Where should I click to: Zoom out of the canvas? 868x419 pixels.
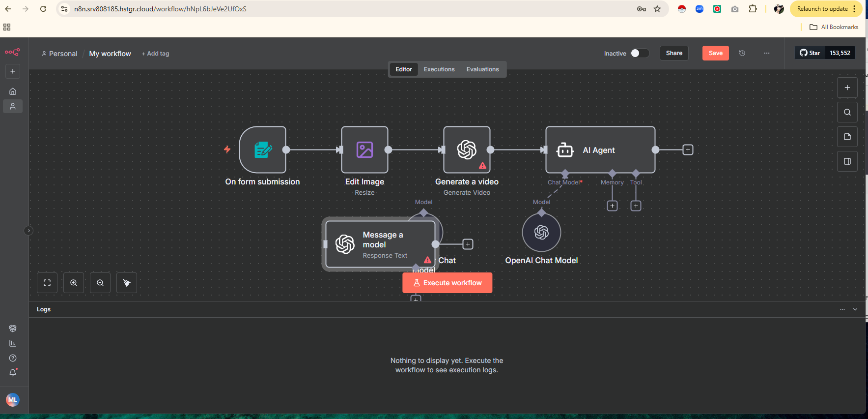pos(100,283)
